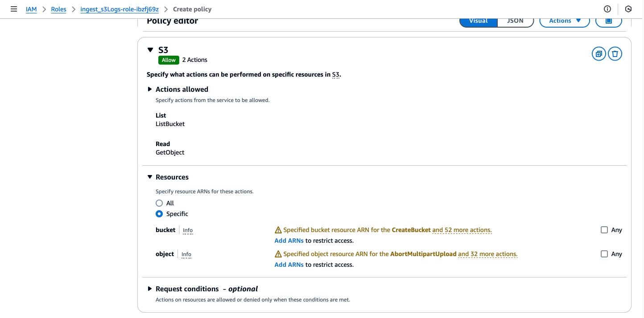This screenshot has width=644, height=318.
Task: Select the Specific resources radio button
Action: 159,214
